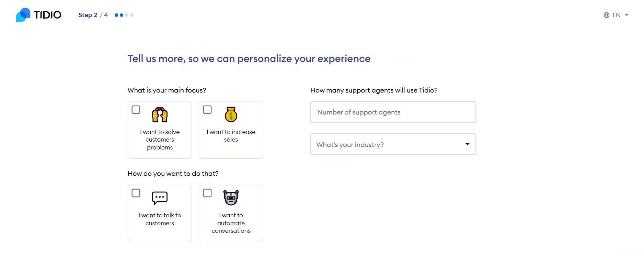Screen dimensions: 644x253
Task: Click the raised hands emoji on solve problems card
Action: tap(159, 115)
